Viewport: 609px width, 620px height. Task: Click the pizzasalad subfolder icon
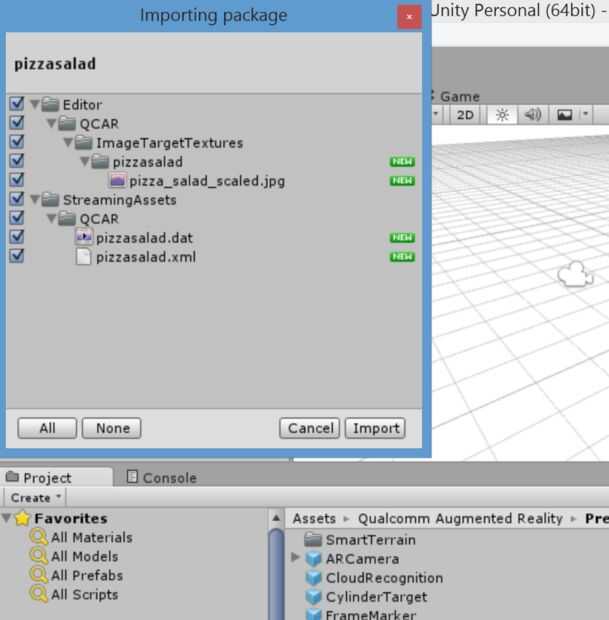coord(100,161)
